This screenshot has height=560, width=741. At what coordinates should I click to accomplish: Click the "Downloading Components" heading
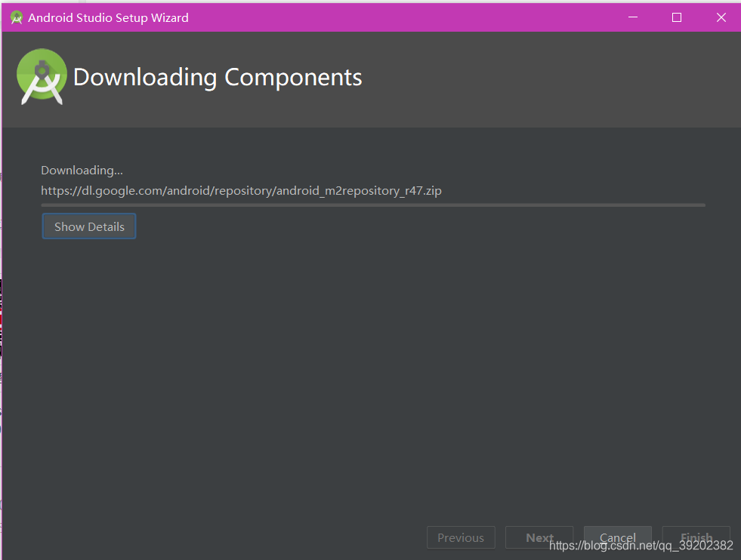218,77
